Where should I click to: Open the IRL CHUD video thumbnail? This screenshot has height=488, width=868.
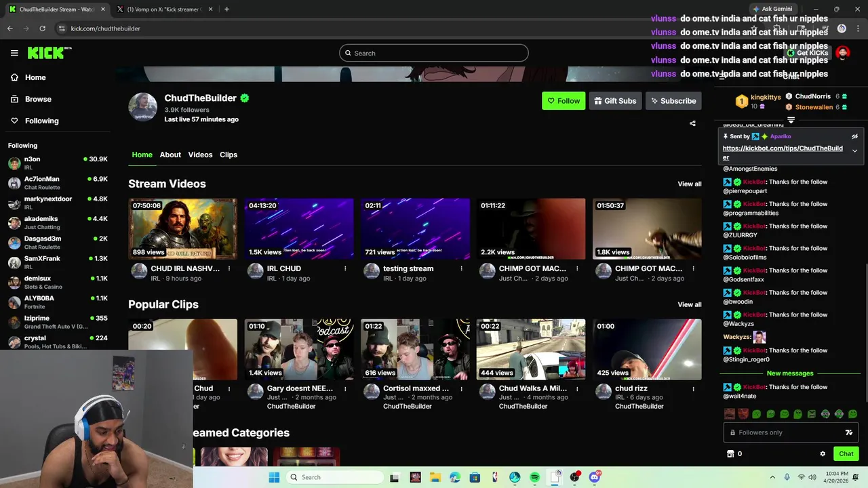tap(299, 228)
